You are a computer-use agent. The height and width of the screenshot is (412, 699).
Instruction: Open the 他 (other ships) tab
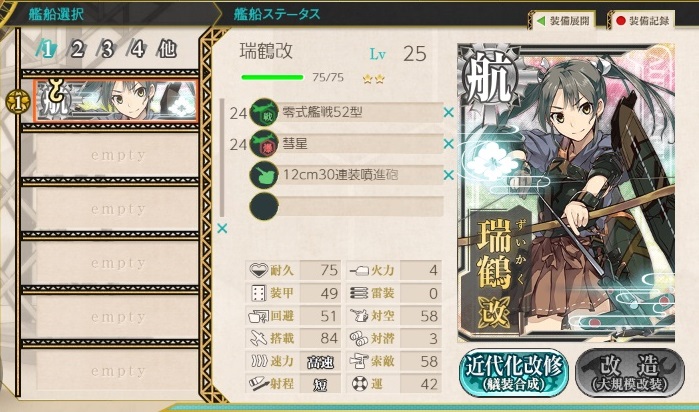[x=167, y=49]
